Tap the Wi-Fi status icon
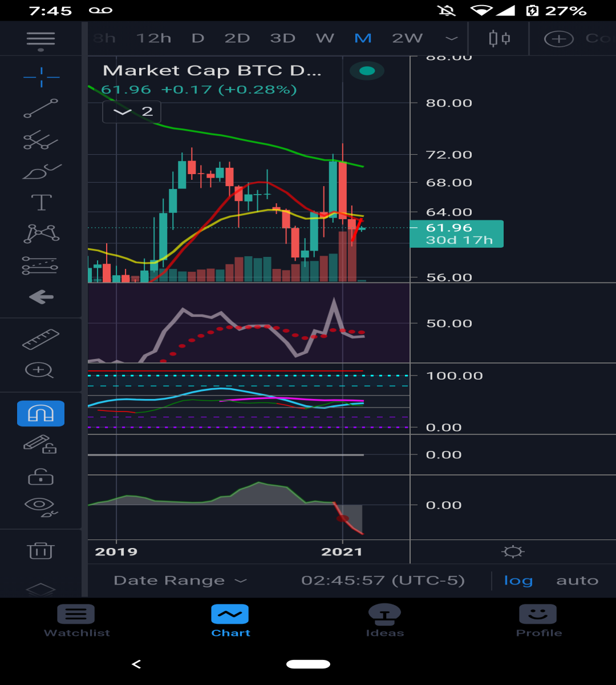This screenshot has height=685, width=616. (481, 11)
